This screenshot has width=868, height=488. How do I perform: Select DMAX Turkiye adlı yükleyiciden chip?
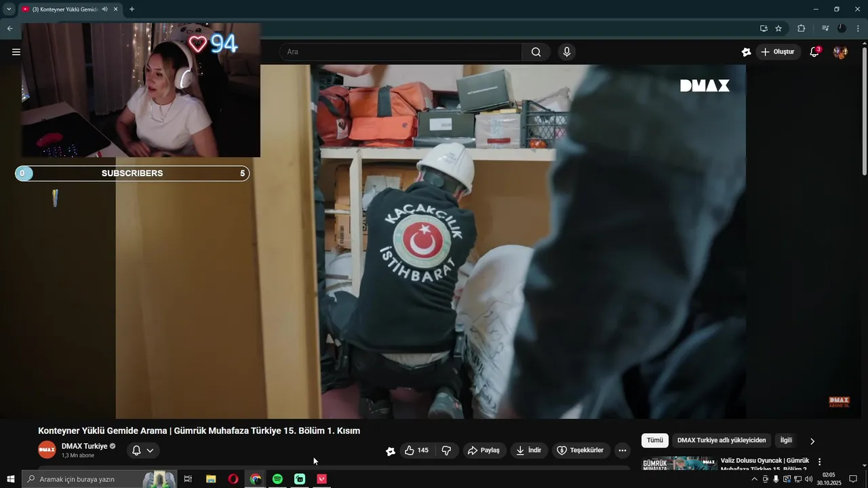point(722,441)
